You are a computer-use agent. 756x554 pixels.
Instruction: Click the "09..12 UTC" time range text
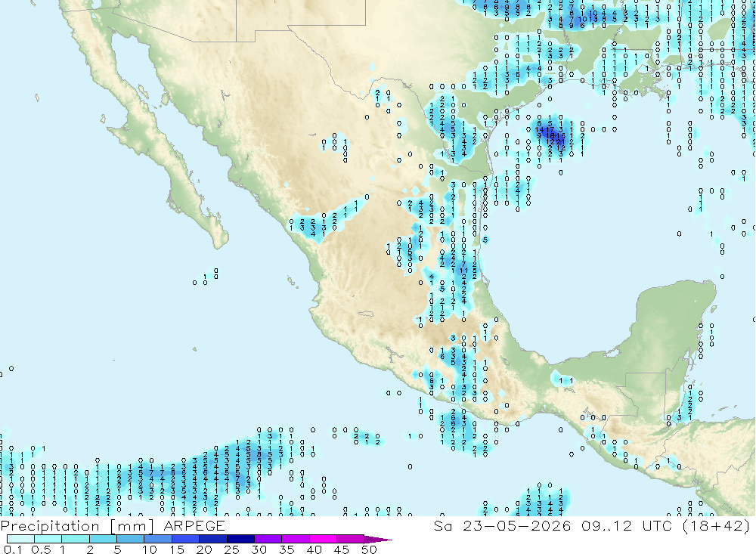click(627, 525)
